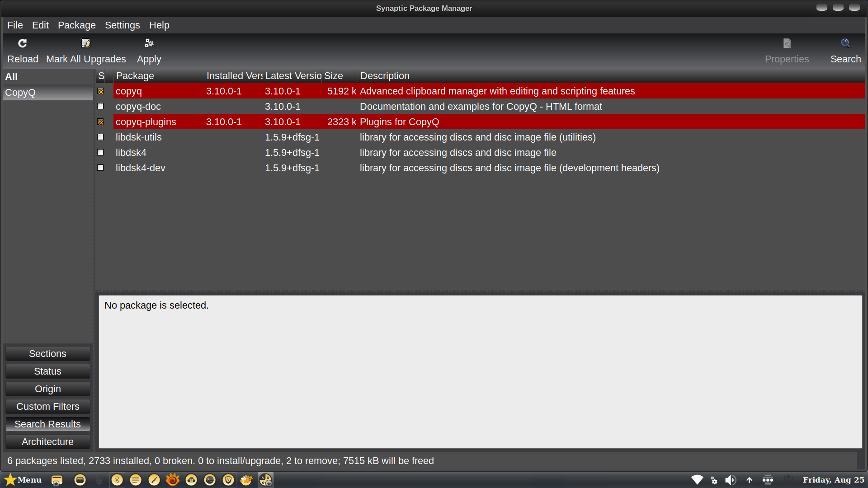The image size is (868, 488).
Task: Click the desktop-with-star taskbar icon
Action: pos(57,480)
